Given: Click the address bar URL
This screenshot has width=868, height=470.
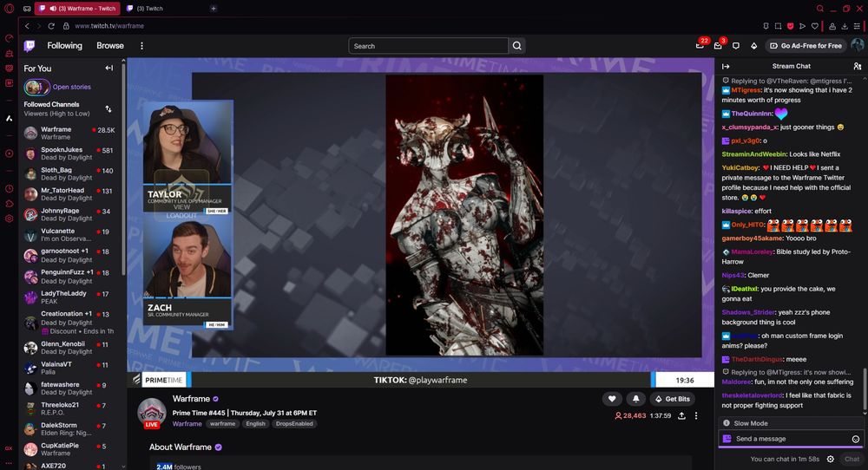Looking at the screenshot, I should click(109, 26).
